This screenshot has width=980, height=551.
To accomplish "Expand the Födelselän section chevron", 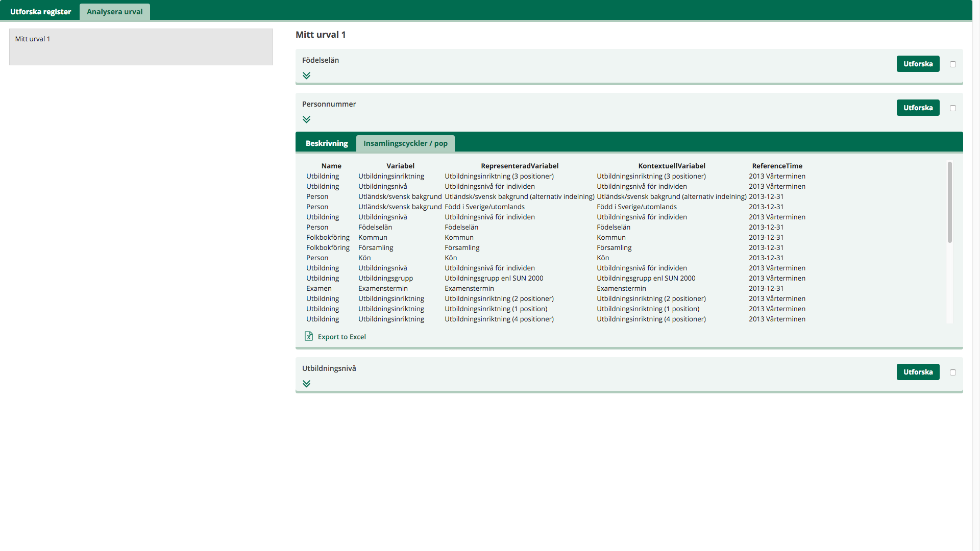I will tap(306, 76).
